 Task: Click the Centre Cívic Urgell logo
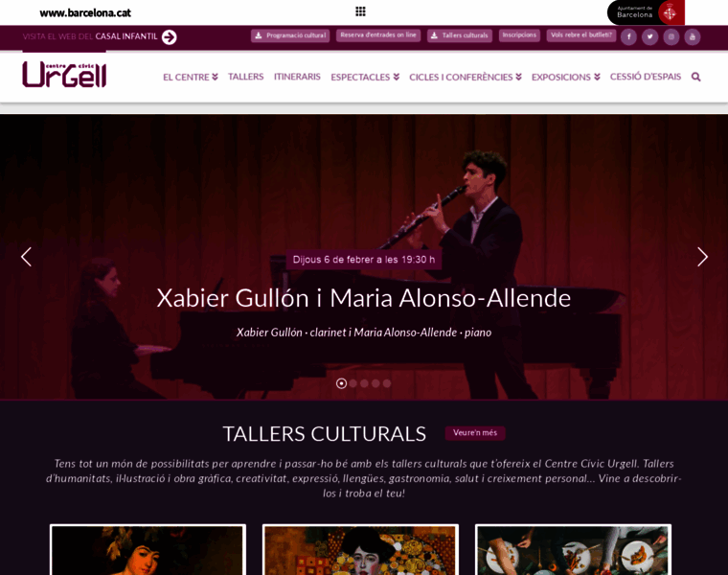tap(64, 75)
